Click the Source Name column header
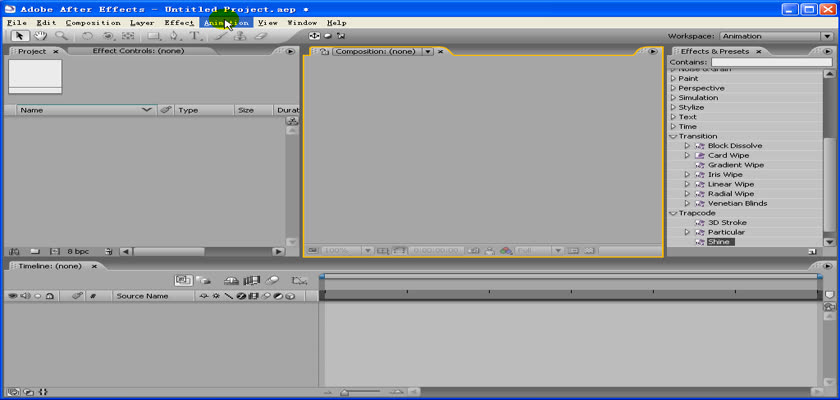The image size is (840, 400). click(153, 296)
